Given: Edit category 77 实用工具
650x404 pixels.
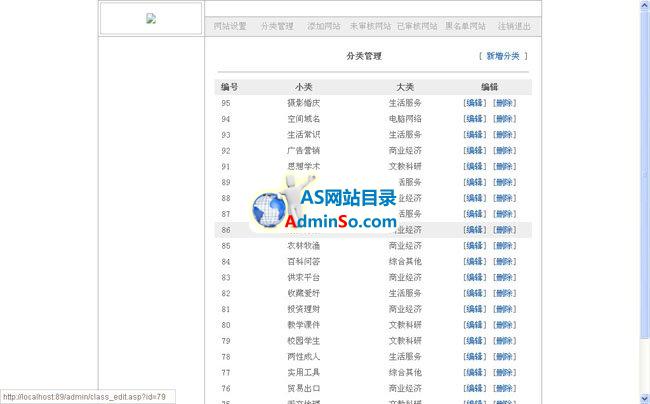Looking at the screenshot, I should (x=475, y=373).
